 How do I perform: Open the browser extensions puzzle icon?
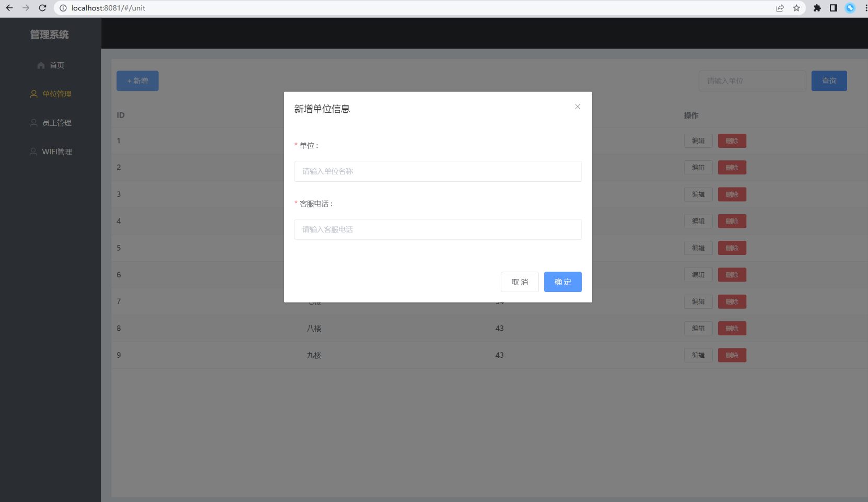(x=817, y=8)
